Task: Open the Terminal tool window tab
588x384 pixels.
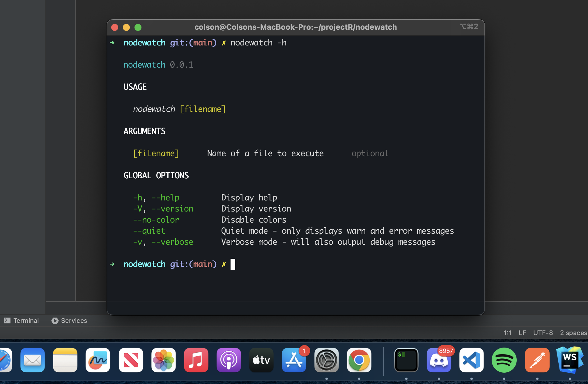Action: [22, 320]
